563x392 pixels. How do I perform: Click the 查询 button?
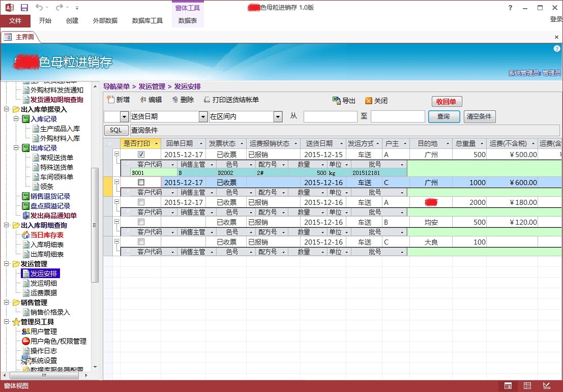tap(444, 116)
